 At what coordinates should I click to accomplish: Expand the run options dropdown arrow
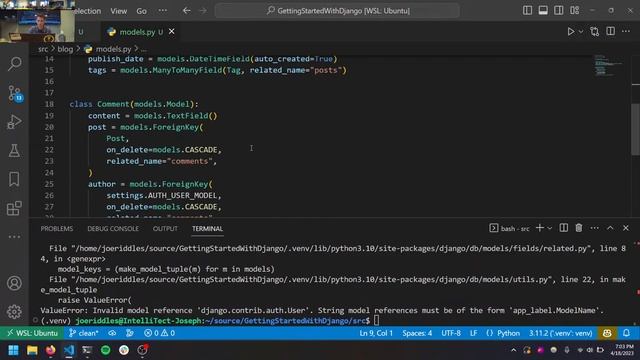tap(580, 32)
